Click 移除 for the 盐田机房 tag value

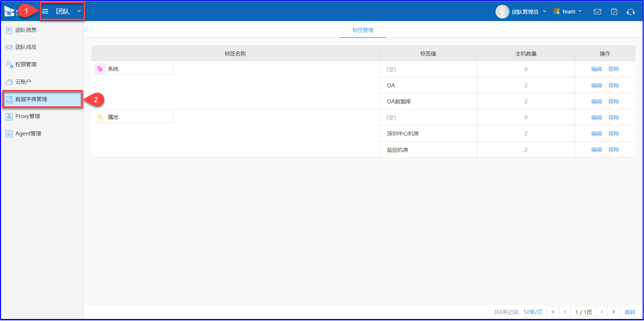click(x=614, y=149)
